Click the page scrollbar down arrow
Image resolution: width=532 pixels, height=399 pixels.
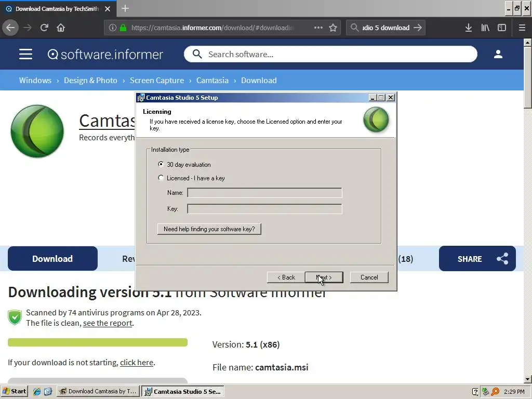528,379
